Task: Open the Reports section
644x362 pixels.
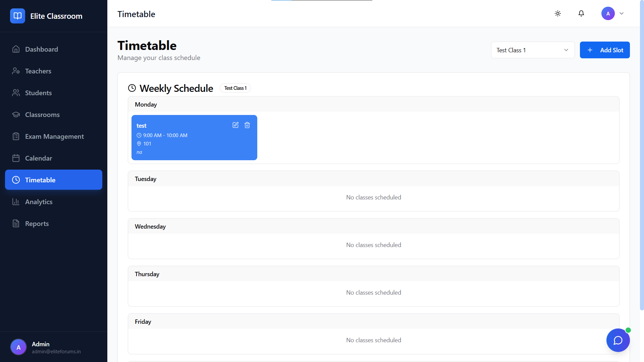Action: 37,224
